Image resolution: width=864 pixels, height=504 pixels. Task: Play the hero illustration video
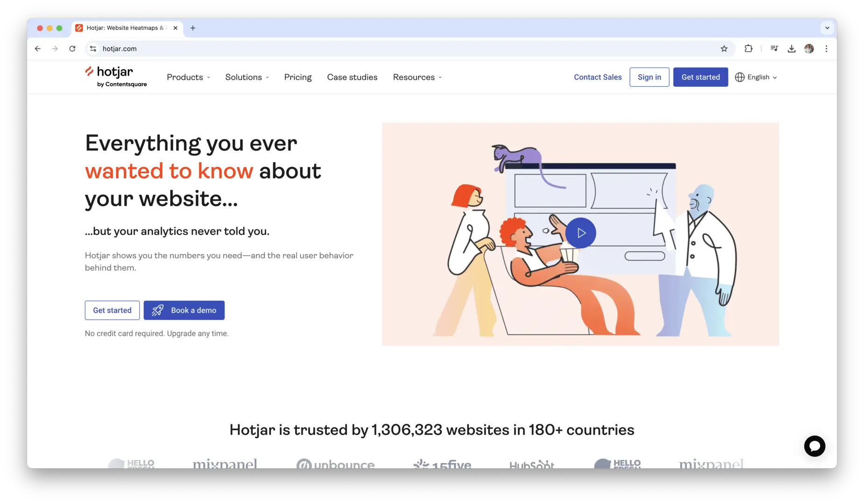tap(581, 233)
